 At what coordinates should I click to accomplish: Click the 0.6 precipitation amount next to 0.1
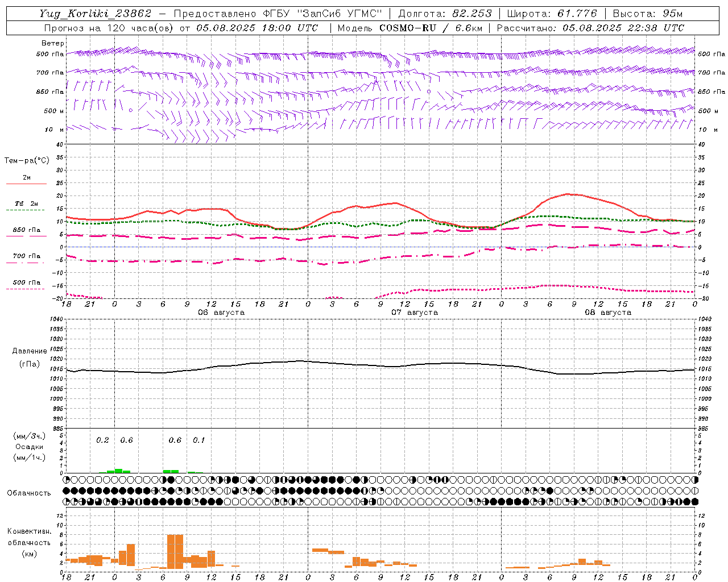[x=175, y=440]
